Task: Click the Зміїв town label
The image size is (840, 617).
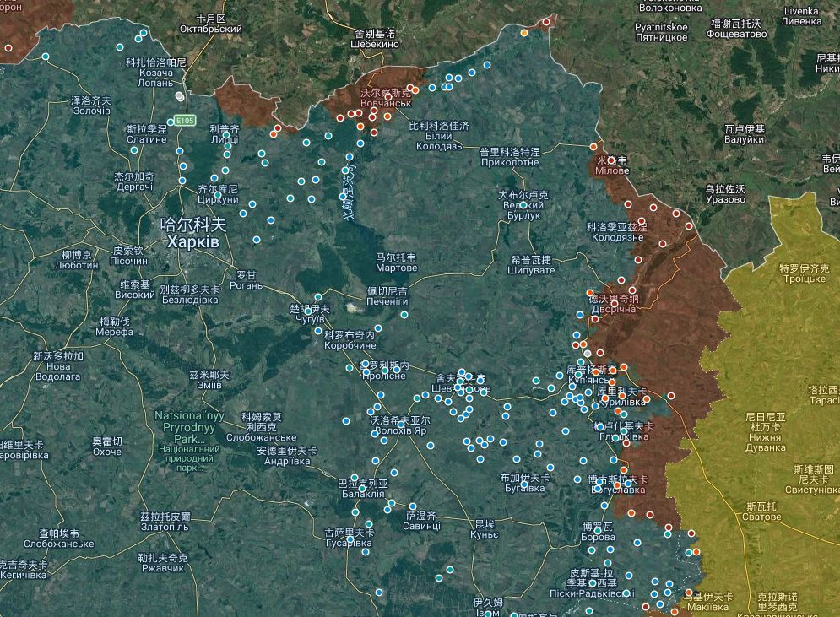Action: pyautogui.click(x=209, y=385)
